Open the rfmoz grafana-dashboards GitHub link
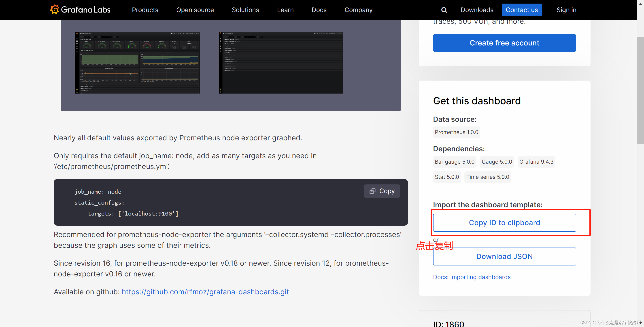Screen dimensions: 644x327 tap(205, 292)
